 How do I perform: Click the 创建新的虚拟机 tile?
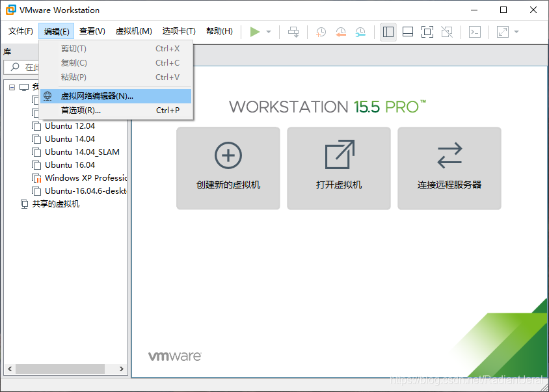coord(228,168)
